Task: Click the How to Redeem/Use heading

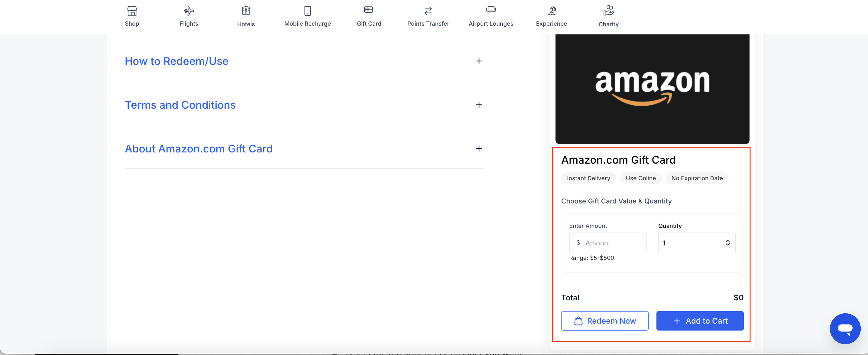Action: (x=176, y=61)
